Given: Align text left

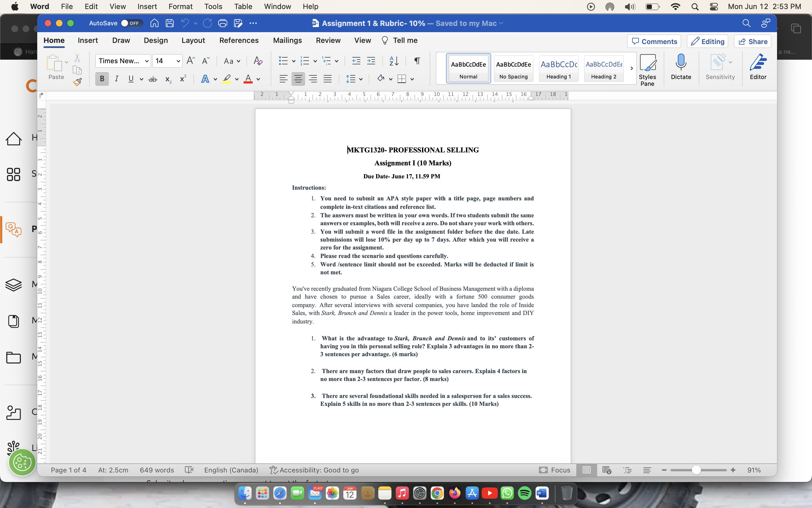Looking at the screenshot, I should click(283, 79).
